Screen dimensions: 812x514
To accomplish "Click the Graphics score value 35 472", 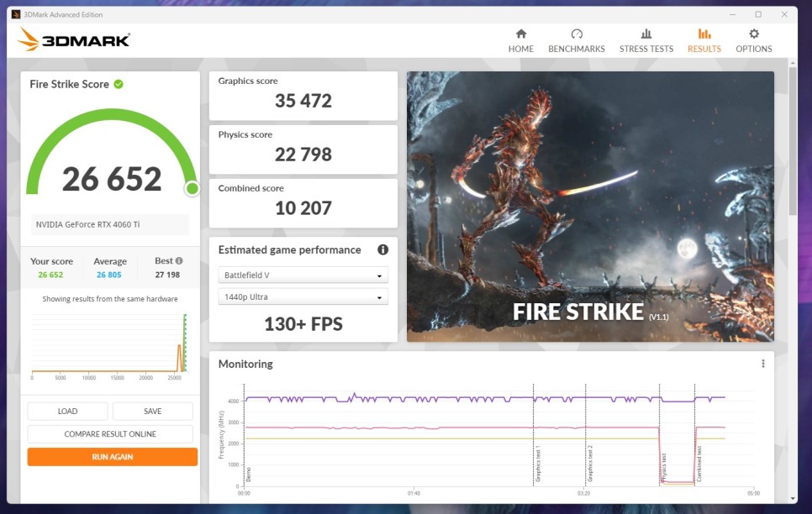I will [303, 101].
